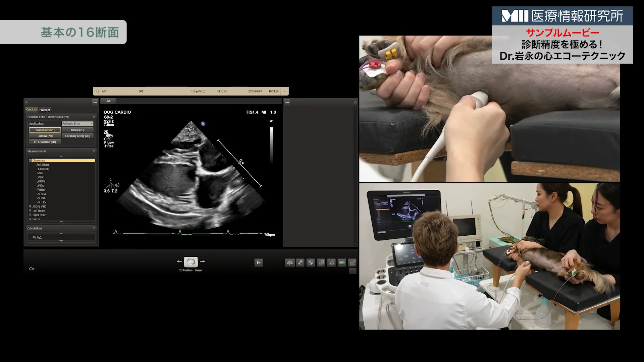Collapse the Chambers tree node

[x=30, y=161]
